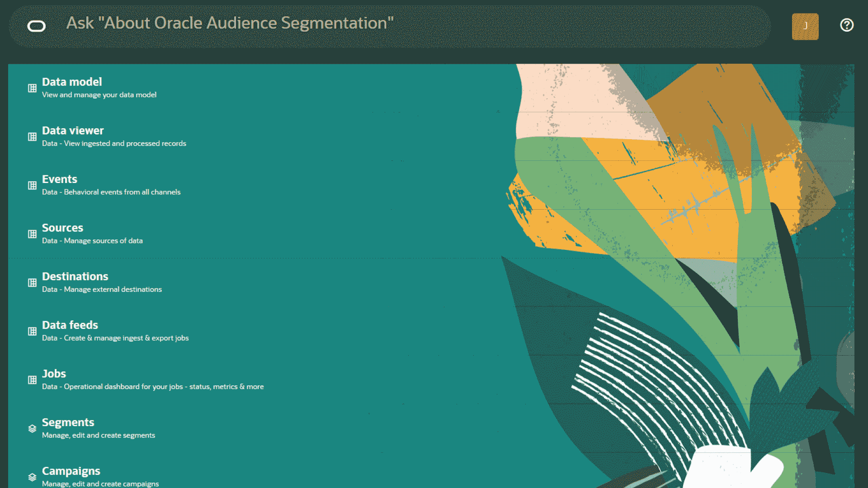
Task: Click the grid icon next to Data feeds
Action: point(32,331)
